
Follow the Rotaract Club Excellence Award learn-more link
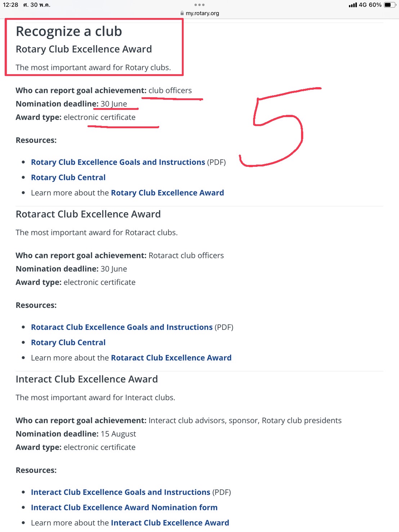[171, 358]
